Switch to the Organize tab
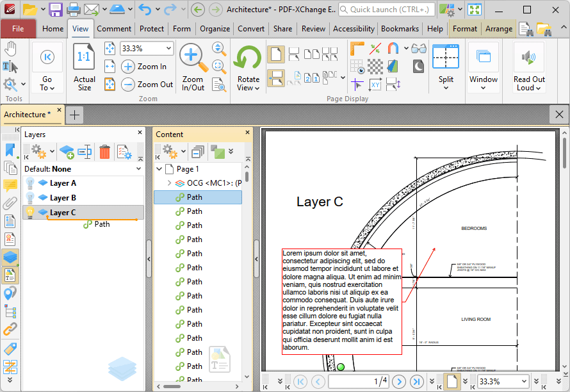The image size is (570, 392). point(215,29)
